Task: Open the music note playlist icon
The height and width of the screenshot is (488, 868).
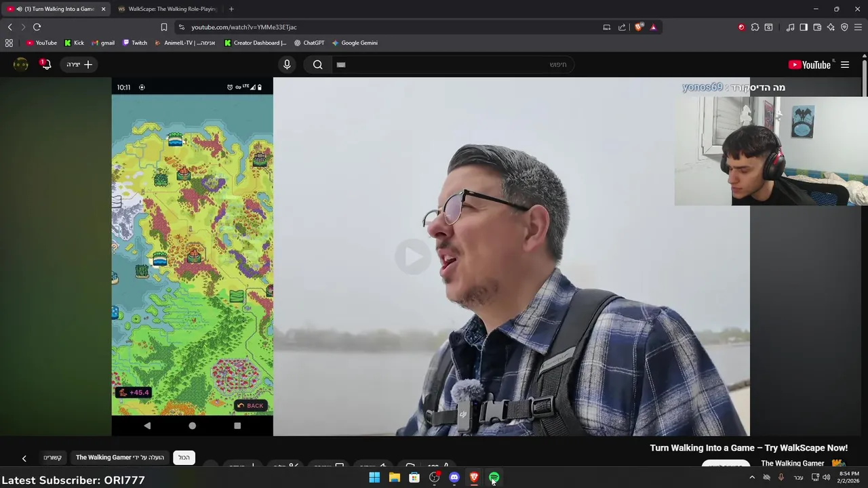Action: [x=790, y=27]
